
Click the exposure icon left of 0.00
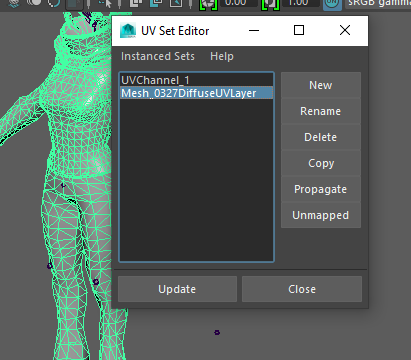[208, 4]
